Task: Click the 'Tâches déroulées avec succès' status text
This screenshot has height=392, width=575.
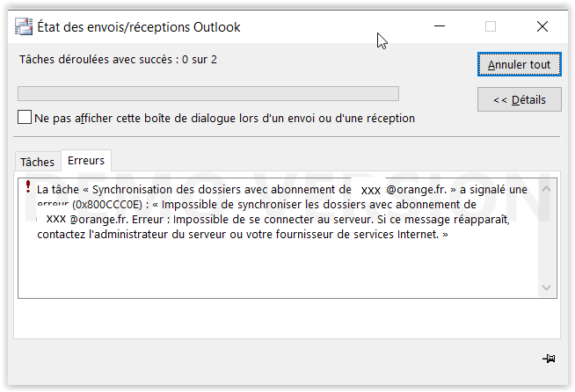Action: pyautogui.click(x=118, y=60)
